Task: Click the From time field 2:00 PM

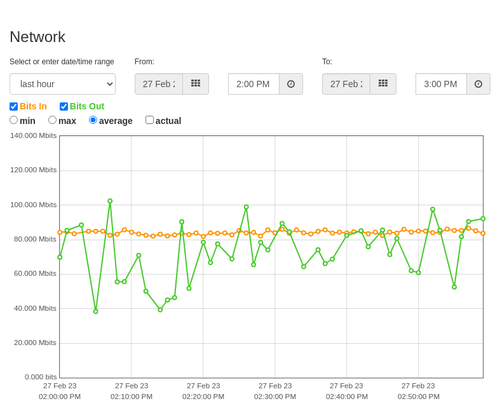Action: 254,84
